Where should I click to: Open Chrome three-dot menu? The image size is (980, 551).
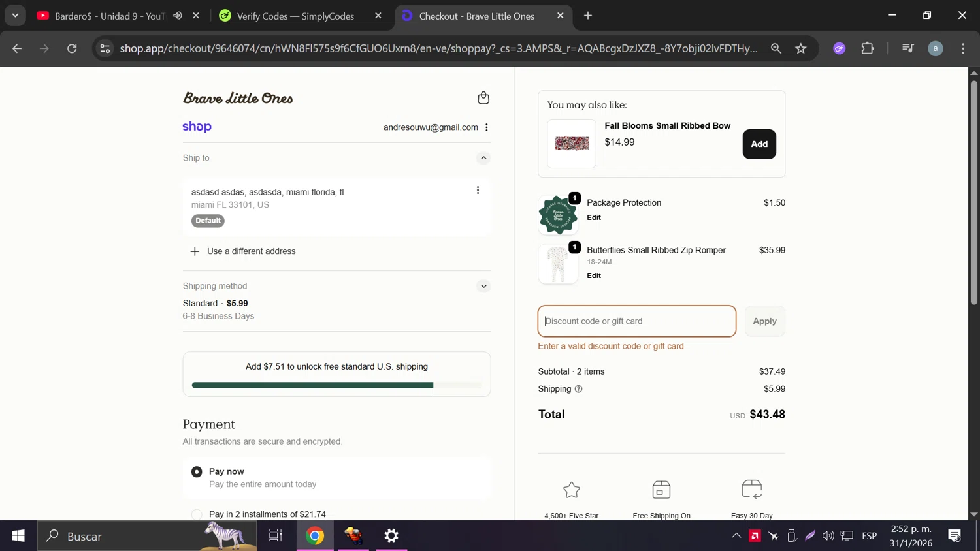(963, 48)
